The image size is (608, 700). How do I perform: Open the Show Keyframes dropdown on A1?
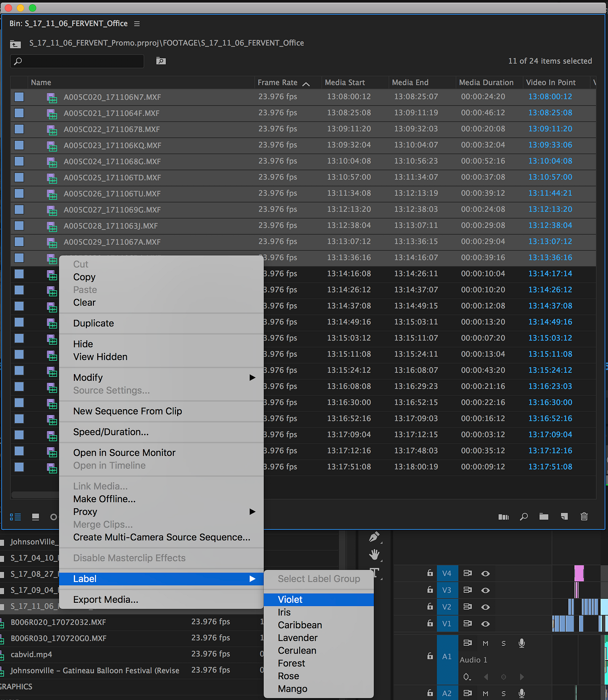coord(467,677)
